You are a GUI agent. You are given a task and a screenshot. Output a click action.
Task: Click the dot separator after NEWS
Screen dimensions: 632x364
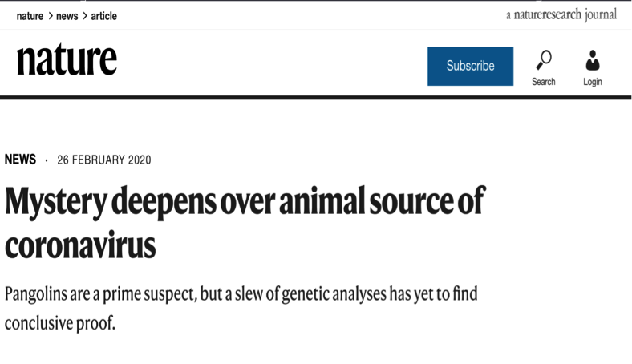pyautogui.click(x=47, y=160)
